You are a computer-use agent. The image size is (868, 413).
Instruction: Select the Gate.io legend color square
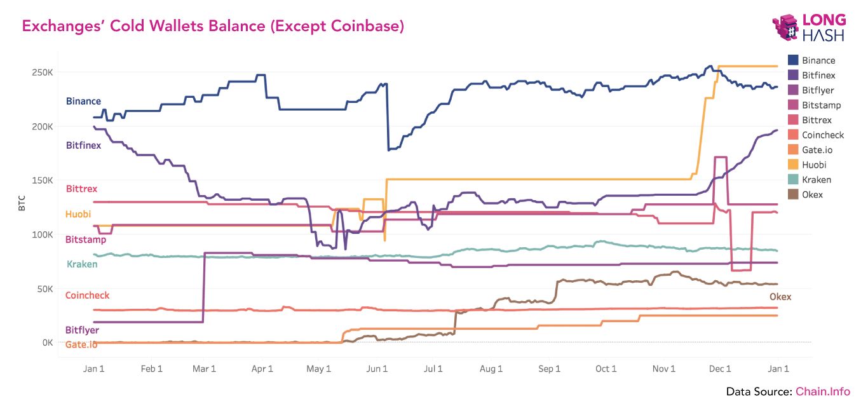pos(793,150)
